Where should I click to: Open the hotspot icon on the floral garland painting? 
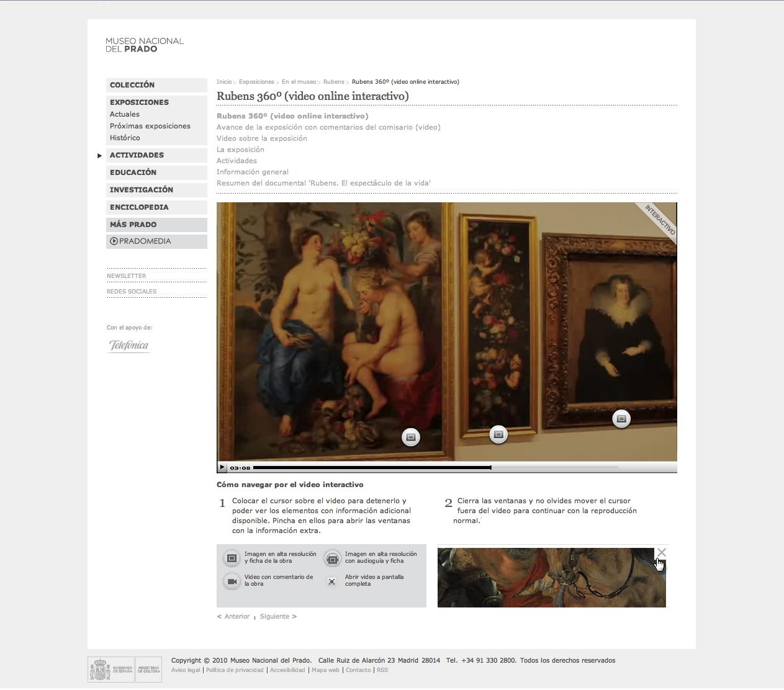pyautogui.click(x=498, y=435)
